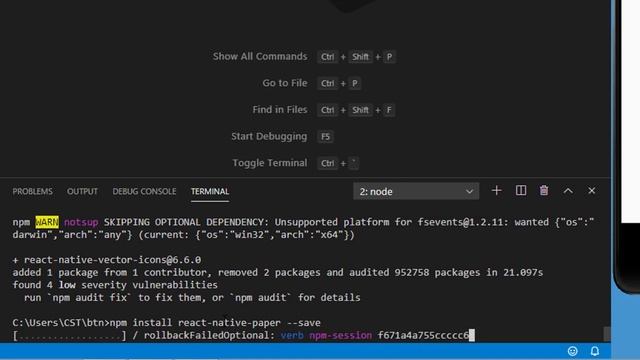
Task: Click the npm progress bar brackets
Action: click(x=69, y=336)
